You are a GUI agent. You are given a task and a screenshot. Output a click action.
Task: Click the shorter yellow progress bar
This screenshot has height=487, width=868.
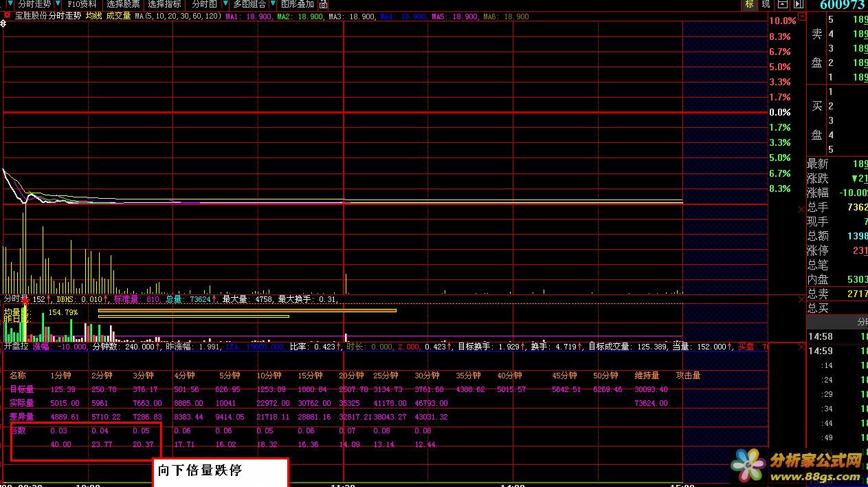coord(194,316)
